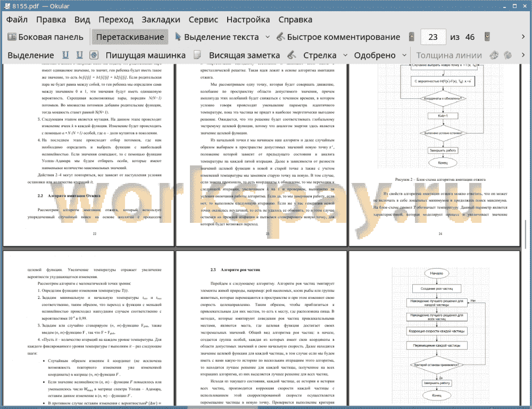Select the second underline annotation icon
Screen dimensions: 532x409
(x=79, y=55)
